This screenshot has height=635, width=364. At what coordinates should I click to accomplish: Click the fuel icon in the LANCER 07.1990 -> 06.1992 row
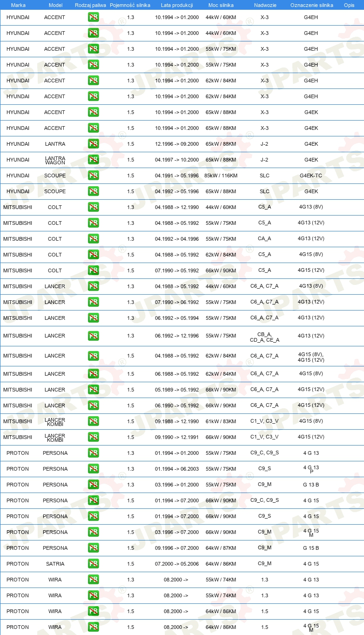click(93, 302)
